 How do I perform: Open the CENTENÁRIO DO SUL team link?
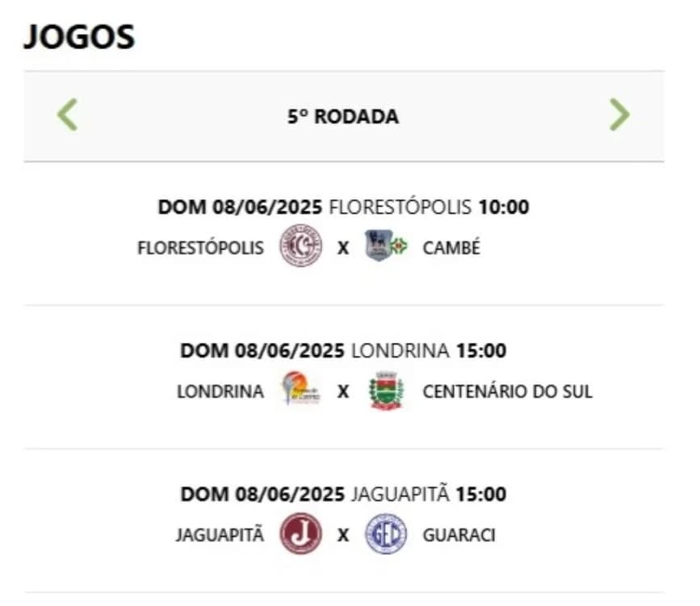(507, 392)
